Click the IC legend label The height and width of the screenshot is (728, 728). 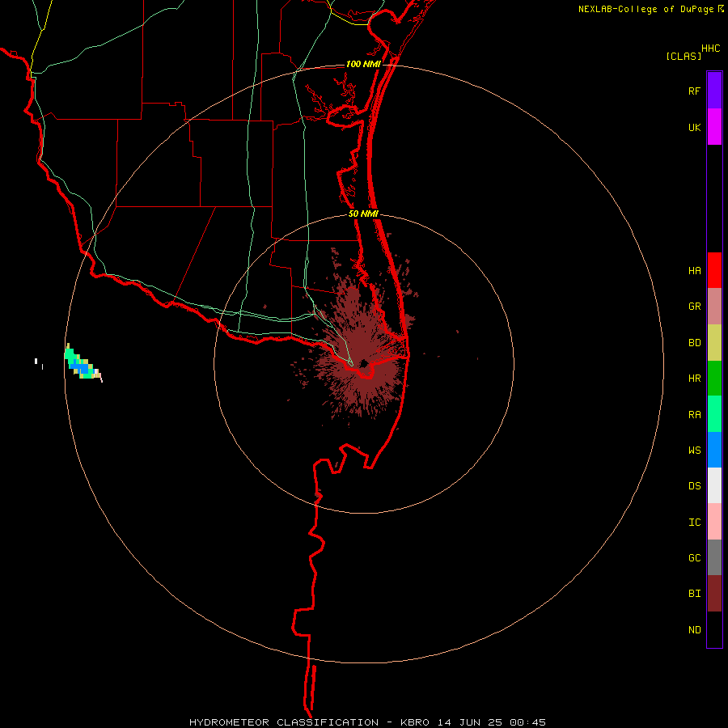pos(694,523)
